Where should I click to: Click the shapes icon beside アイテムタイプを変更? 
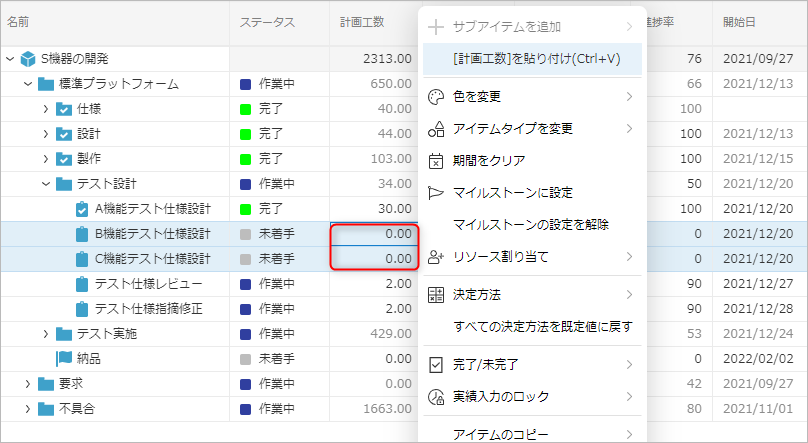pos(435,129)
